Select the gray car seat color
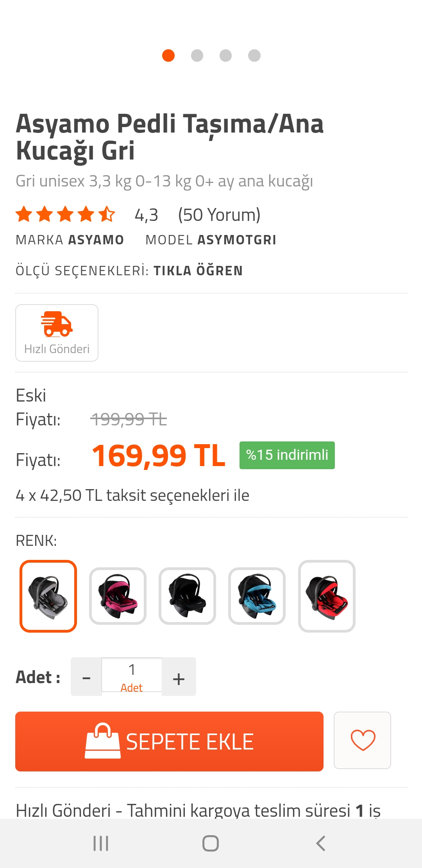The image size is (422, 868). point(48,596)
